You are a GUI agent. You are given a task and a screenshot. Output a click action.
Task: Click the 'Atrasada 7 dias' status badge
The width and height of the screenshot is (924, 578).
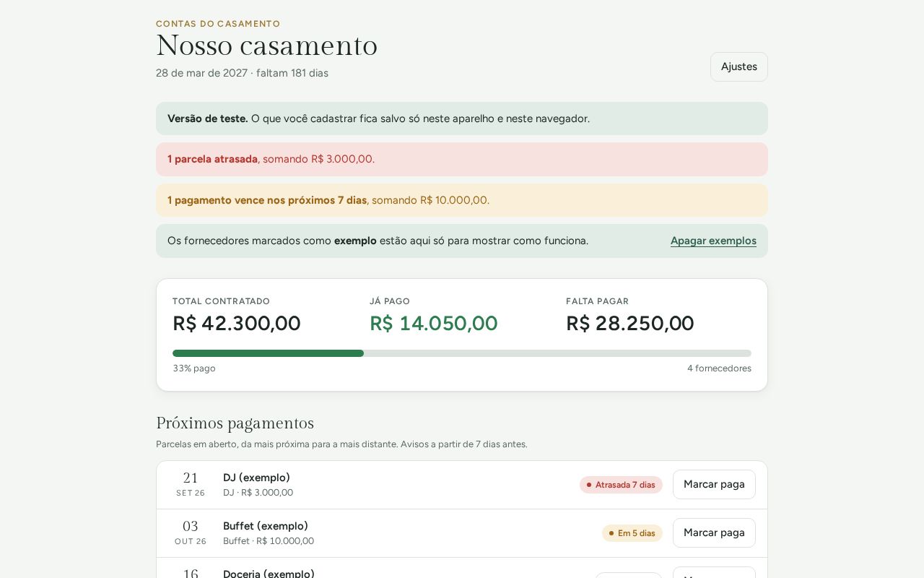coord(621,485)
